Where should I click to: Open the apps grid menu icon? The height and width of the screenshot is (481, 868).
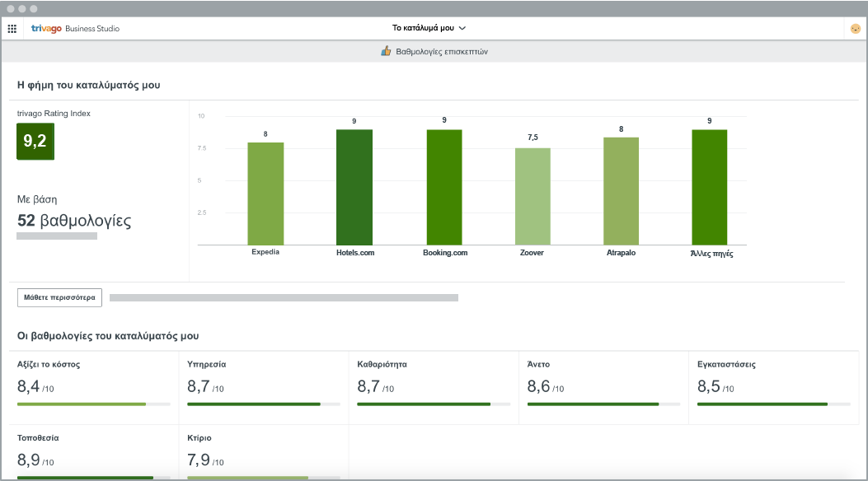[12, 29]
